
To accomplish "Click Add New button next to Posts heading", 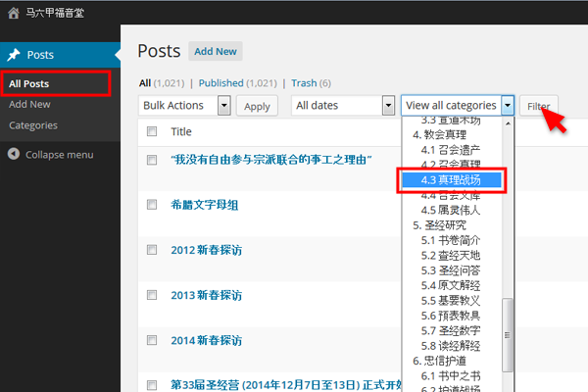I will point(216,51).
